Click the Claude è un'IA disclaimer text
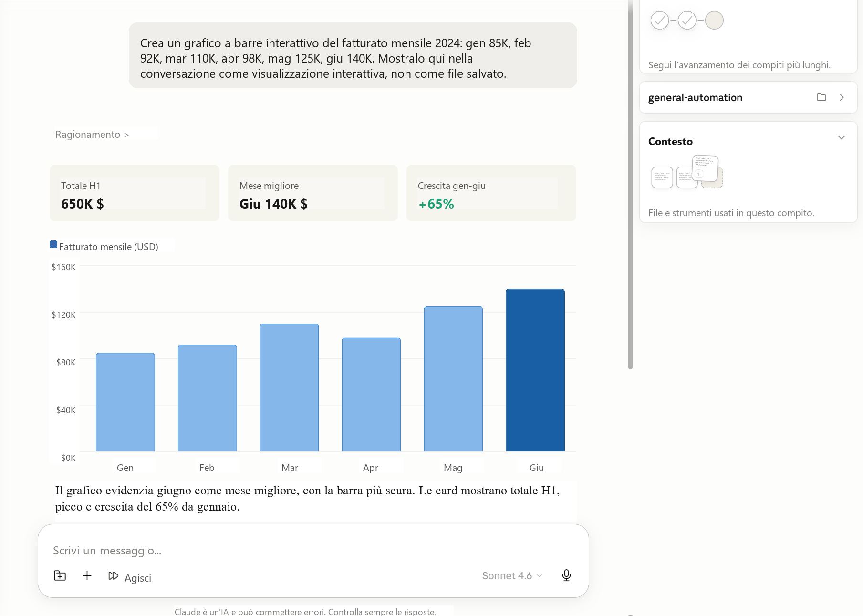 (305, 611)
